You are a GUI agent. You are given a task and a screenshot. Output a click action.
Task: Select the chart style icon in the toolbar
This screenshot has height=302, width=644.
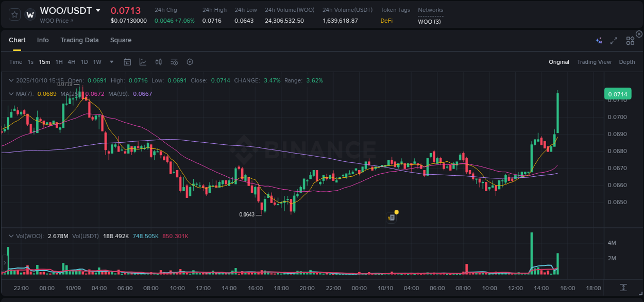pyautogui.click(x=143, y=62)
